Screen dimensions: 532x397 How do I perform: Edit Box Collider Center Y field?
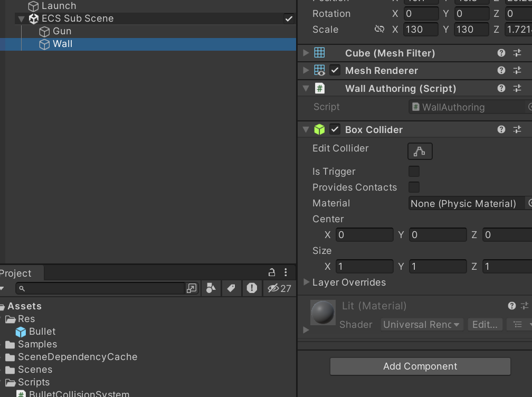[x=438, y=235]
